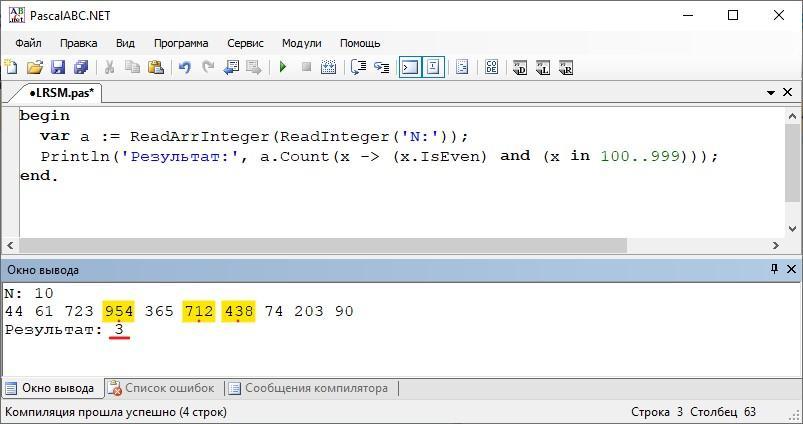Screen dimensions: 803x424
Task: Close the LRSM.pas editor tab
Action: click(x=788, y=92)
